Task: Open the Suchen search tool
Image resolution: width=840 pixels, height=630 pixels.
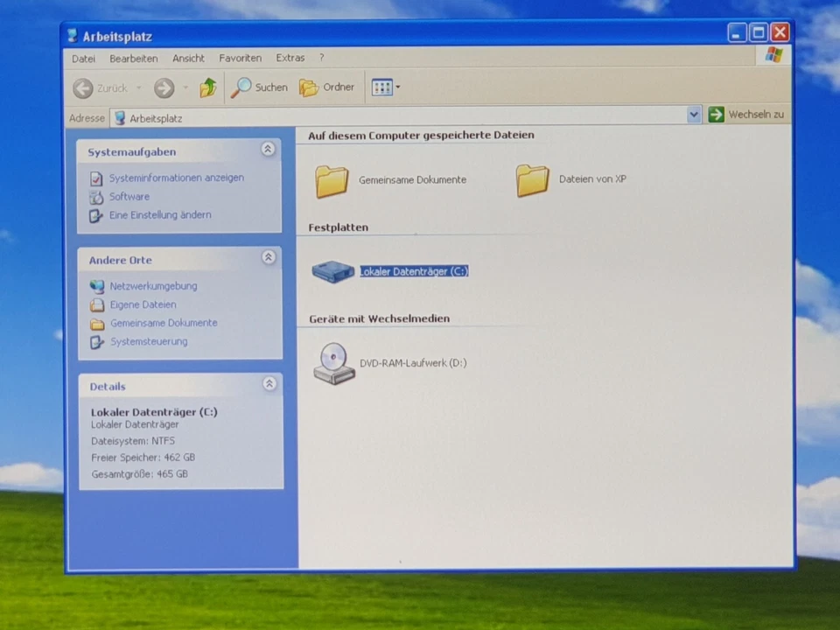Action: (x=259, y=87)
